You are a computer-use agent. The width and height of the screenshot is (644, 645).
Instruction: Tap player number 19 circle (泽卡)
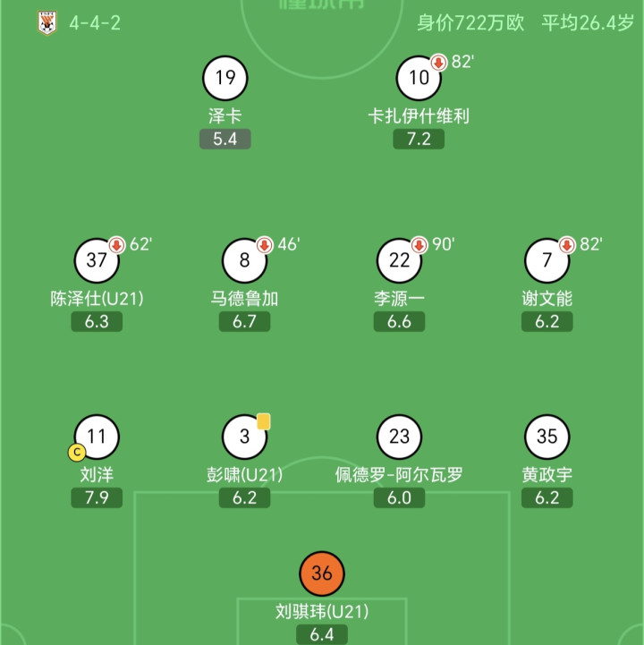[225, 78]
